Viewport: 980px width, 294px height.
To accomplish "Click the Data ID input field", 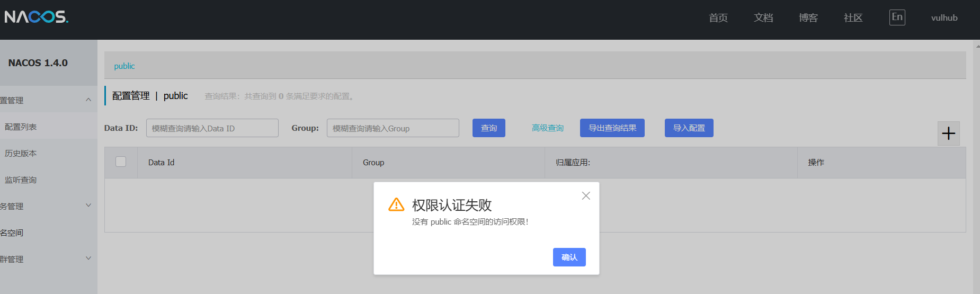I will click(x=212, y=128).
